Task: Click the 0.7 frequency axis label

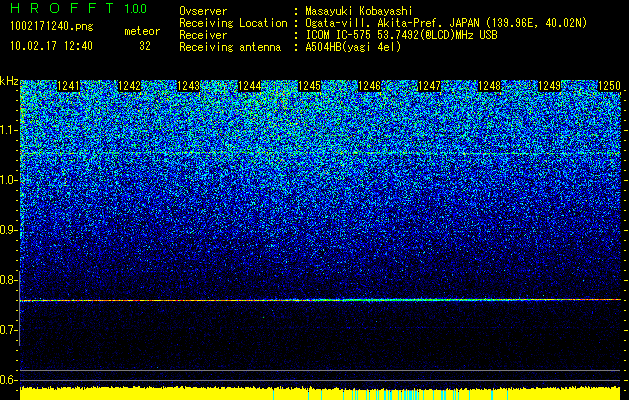Action: pos(9,330)
